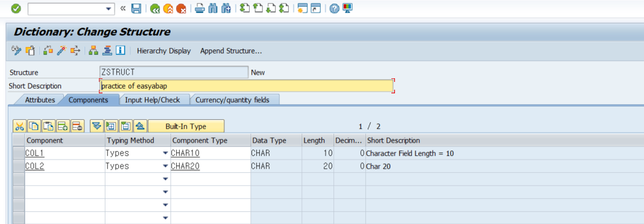This screenshot has height=224, width=644.
Task: Open Typing Method dropdown in fourth row
Action: click(x=165, y=192)
